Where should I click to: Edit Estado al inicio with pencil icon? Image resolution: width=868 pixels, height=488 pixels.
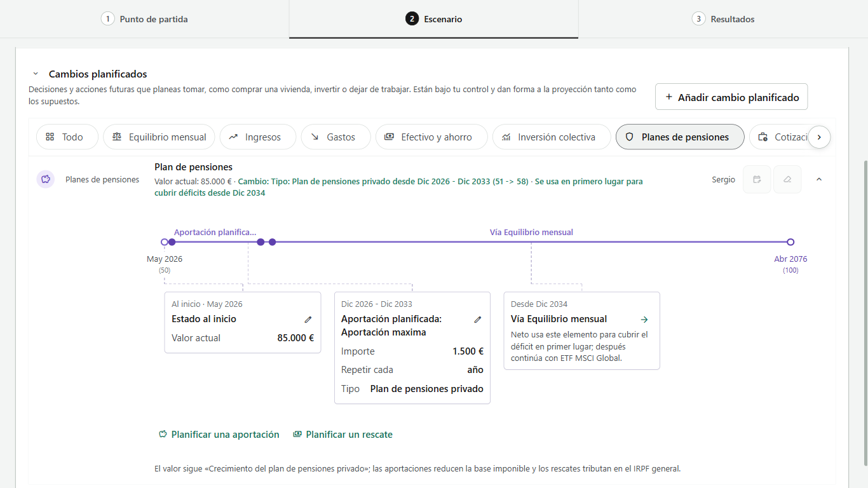[308, 320]
